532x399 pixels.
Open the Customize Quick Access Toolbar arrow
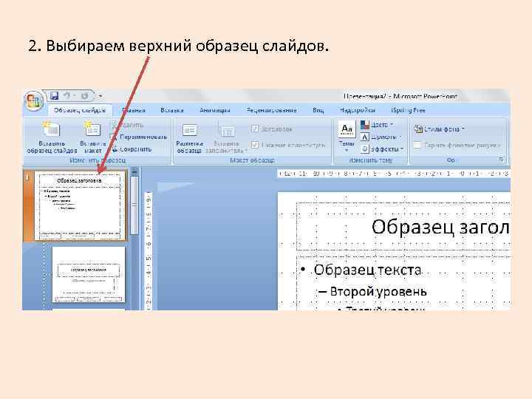100,97
